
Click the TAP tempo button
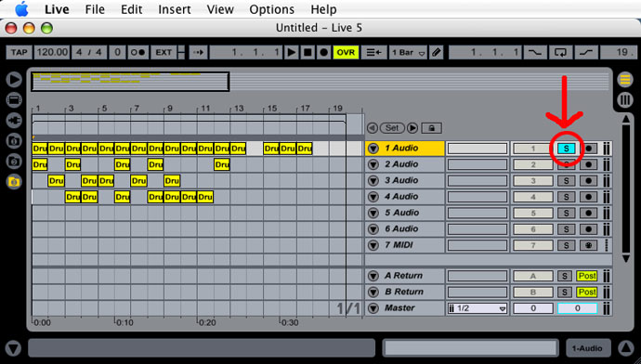click(19, 52)
